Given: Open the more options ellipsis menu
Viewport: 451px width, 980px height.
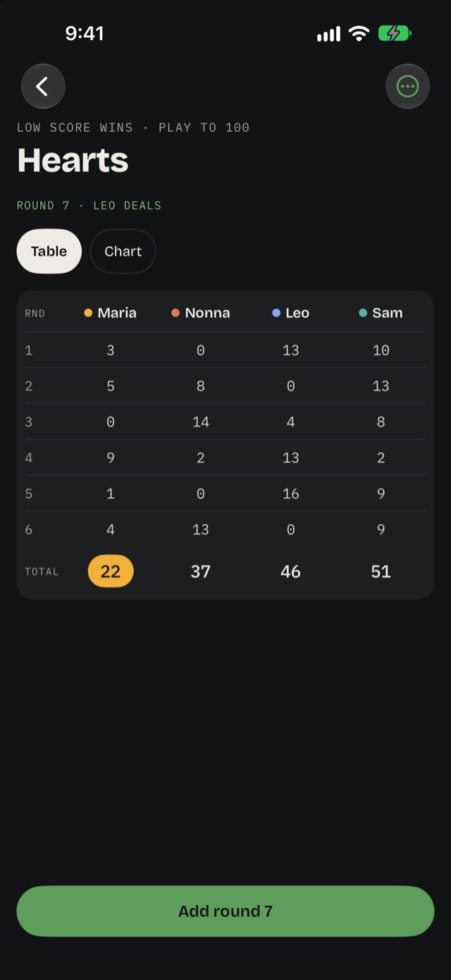Looking at the screenshot, I should click(407, 87).
